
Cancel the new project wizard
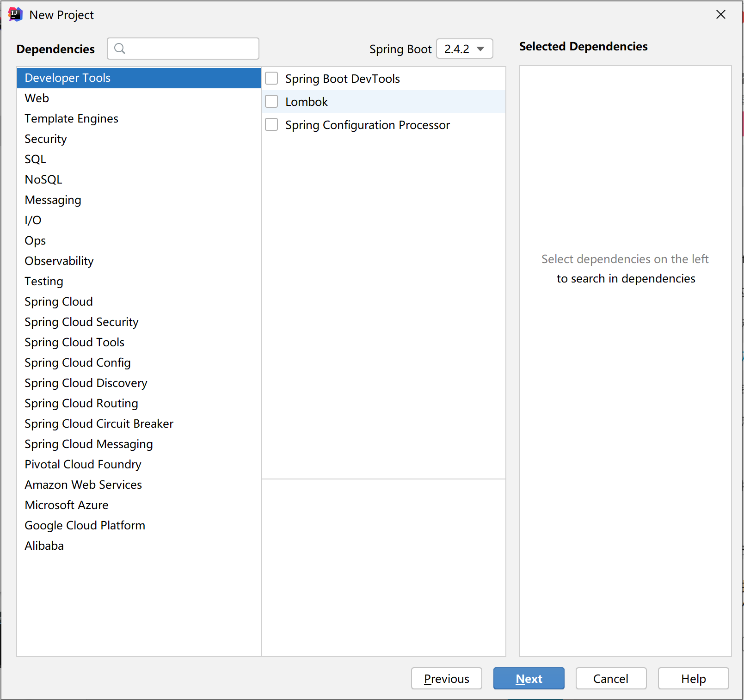[611, 678]
